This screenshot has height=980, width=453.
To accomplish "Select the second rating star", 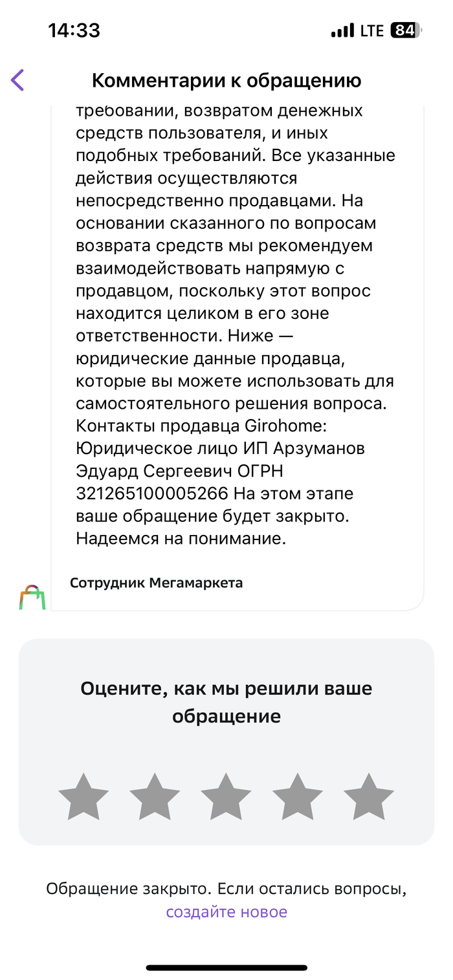I will (155, 796).
